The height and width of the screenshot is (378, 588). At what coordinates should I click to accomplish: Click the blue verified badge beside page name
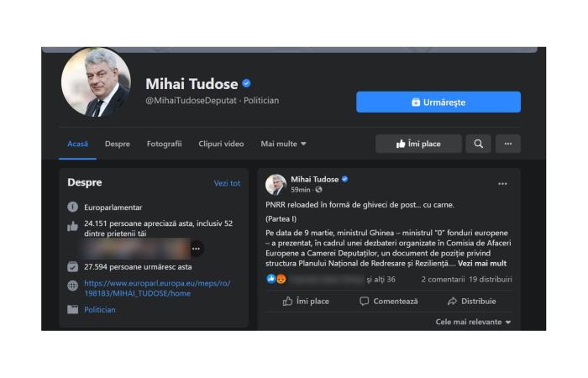[246, 84]
